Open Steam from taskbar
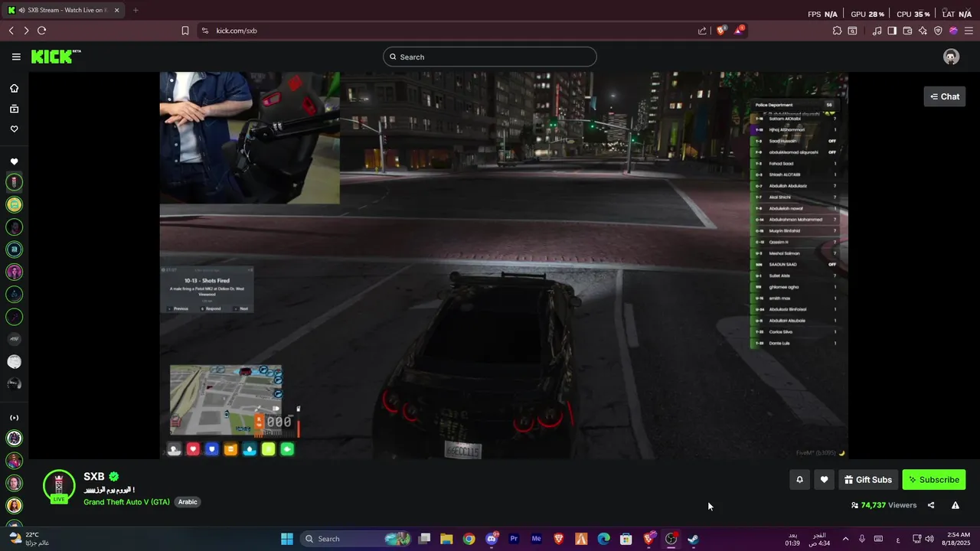The image size is (980, 551). (693, 539)
